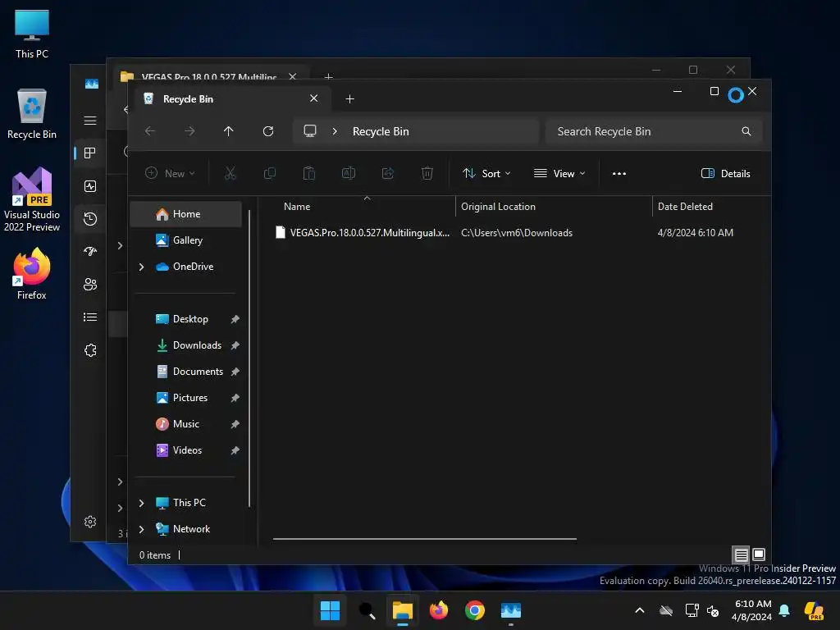Image resolution: width=840 pixels, height=630 pixels.
Task: Close the Recycle Bin tab
Action: 314,98
